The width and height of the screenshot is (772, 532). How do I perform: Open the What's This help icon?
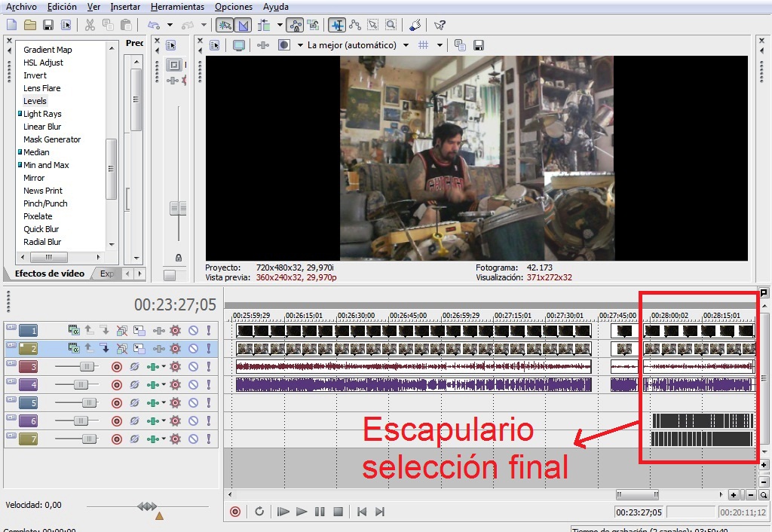pyautogui.click(x=440, y=25)
